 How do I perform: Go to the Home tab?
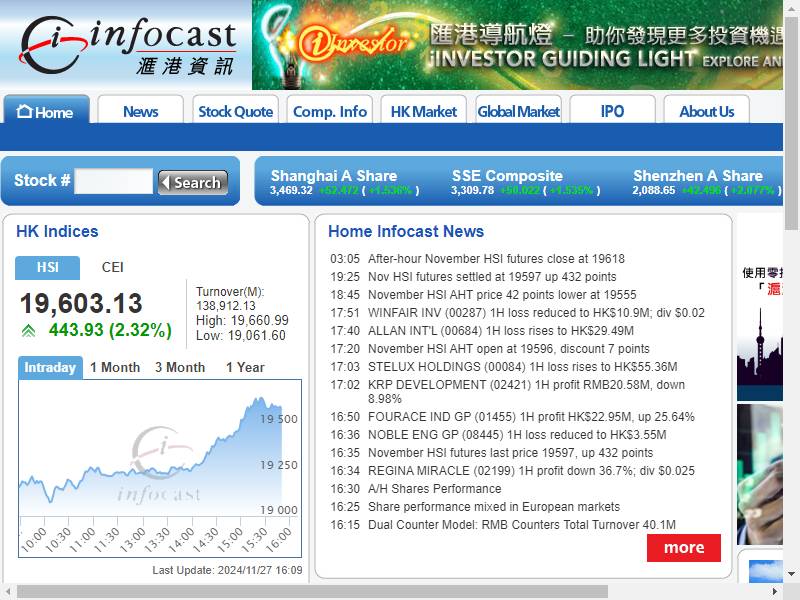point(46,110)
